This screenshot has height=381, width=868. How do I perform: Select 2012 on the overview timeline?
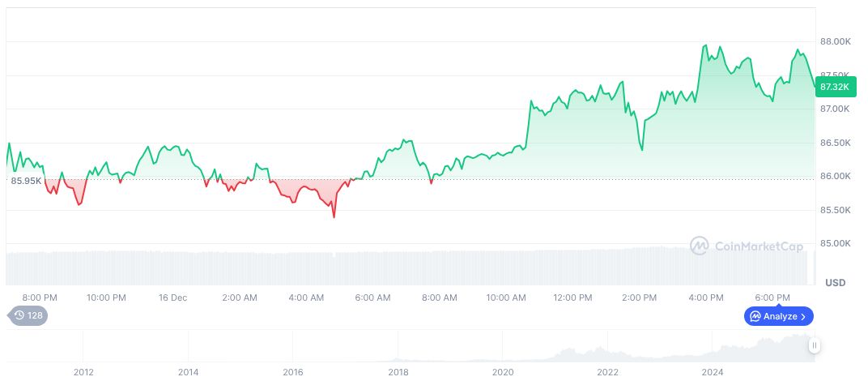83,372
